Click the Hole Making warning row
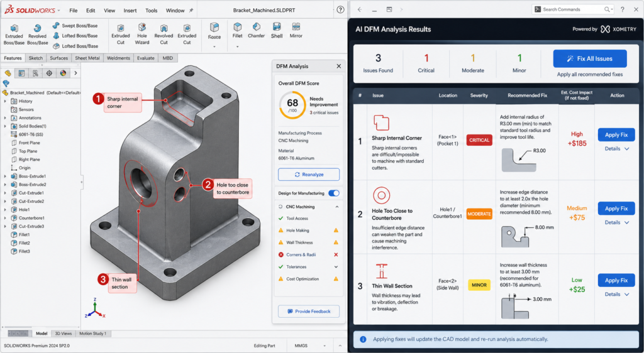 [x=308, y=231]
